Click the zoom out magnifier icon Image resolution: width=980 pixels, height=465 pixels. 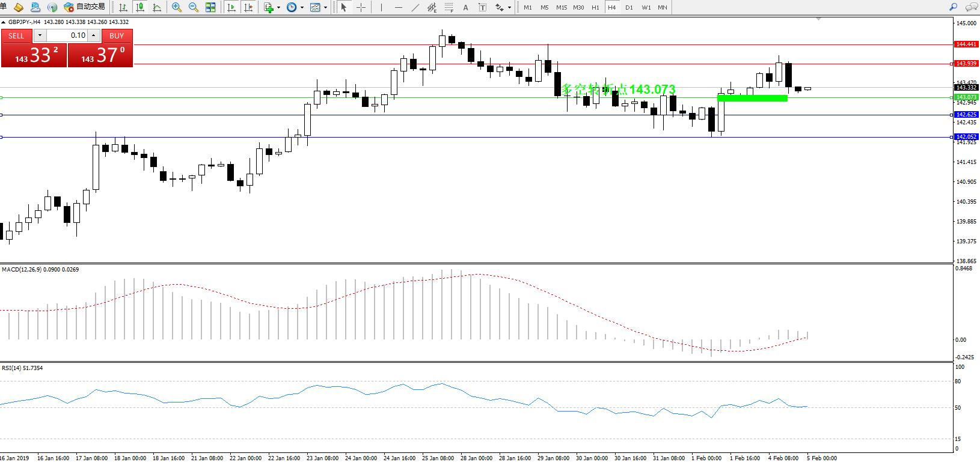[194, 7]
